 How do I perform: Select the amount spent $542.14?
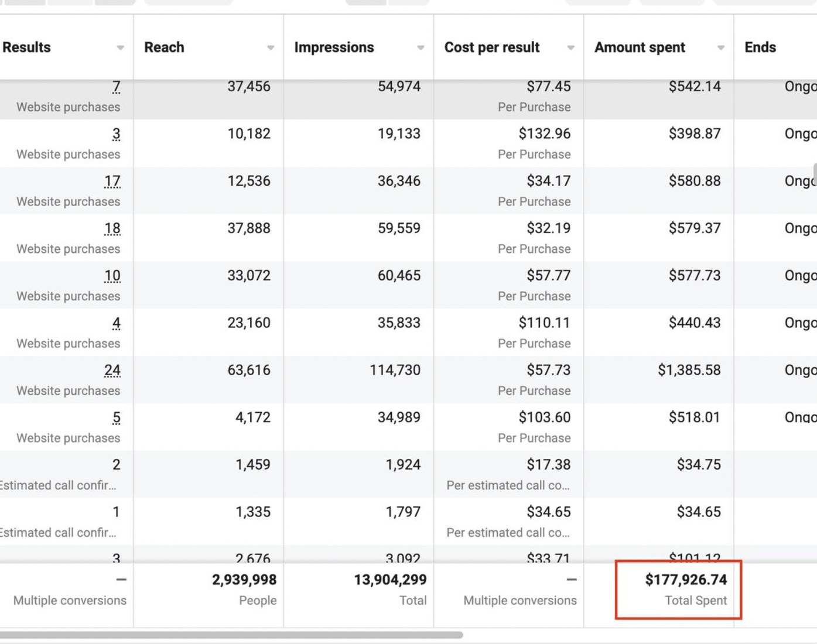695,87
